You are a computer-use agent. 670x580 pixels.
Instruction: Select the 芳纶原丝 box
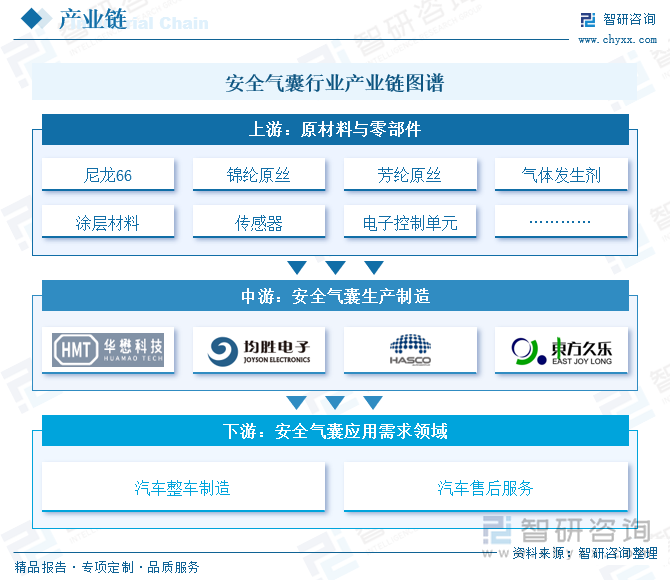pyautogui.click(x=410, y=174)
